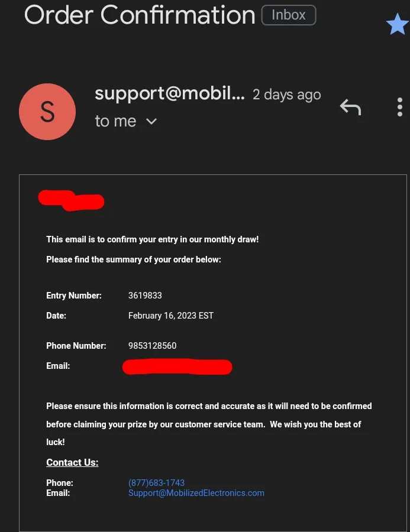Click the 'Please find the summary' line

(x=134, y=259)
